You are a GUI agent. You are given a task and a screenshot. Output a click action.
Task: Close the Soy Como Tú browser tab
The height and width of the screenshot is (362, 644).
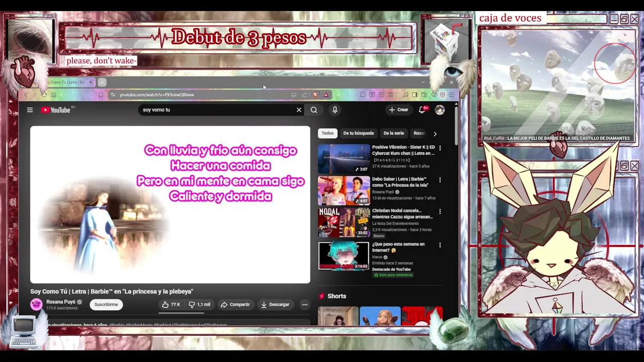[x=91, y=82]
